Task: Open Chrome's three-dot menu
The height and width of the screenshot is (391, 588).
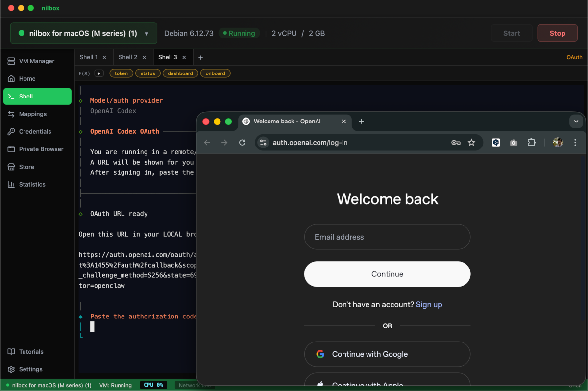Action: 575,142
